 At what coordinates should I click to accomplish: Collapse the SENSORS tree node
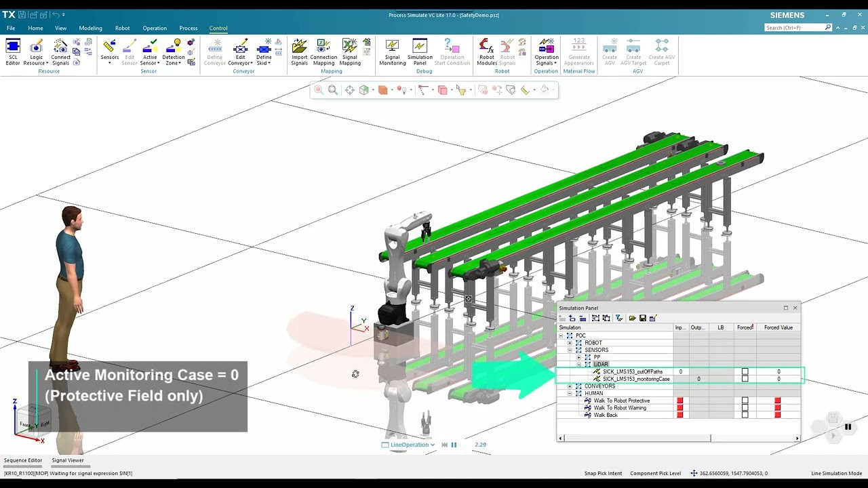point(570,350)
